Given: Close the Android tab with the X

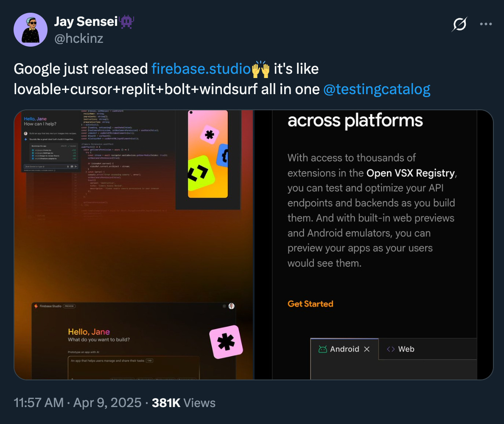Looking at the screenshot, I should pos(367,349).
